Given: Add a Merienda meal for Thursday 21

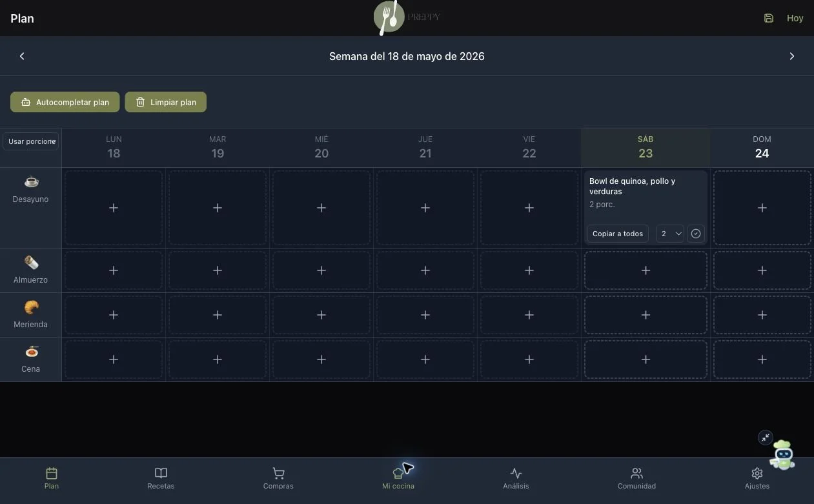Looking at the screenshot, I should tap(425, 315).
